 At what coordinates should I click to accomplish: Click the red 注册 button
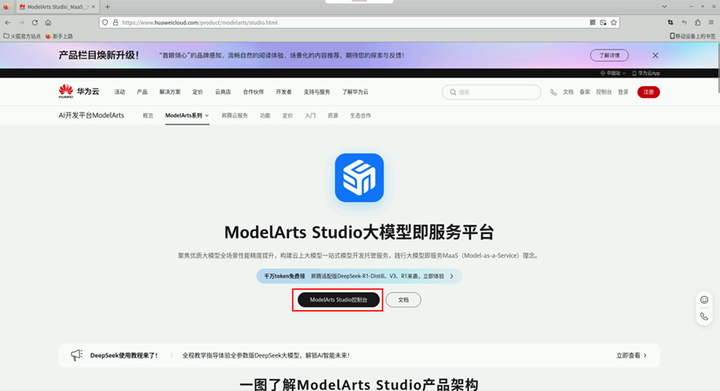pyautogui.click(x=648, y=92)
